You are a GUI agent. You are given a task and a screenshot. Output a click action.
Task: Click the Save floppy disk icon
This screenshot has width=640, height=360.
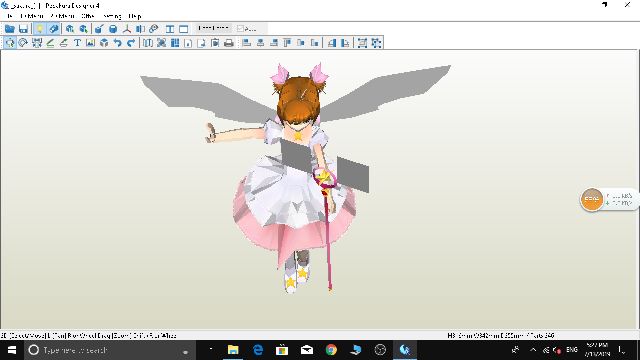pyautogui.click(x=23, y=29)
